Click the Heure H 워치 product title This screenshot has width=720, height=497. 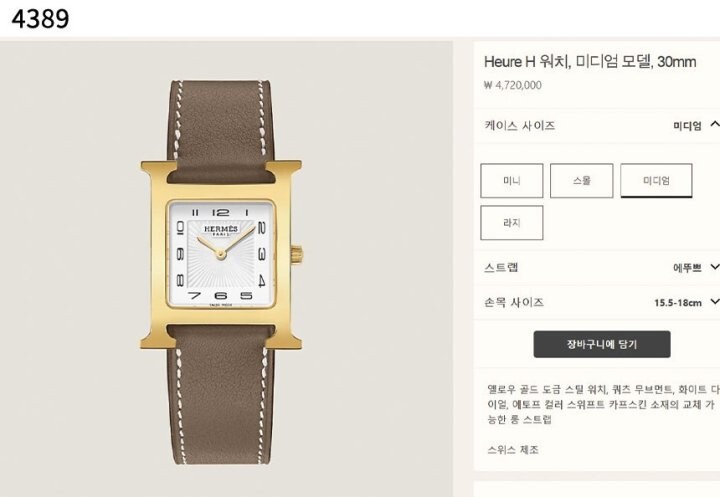point(590,62)
